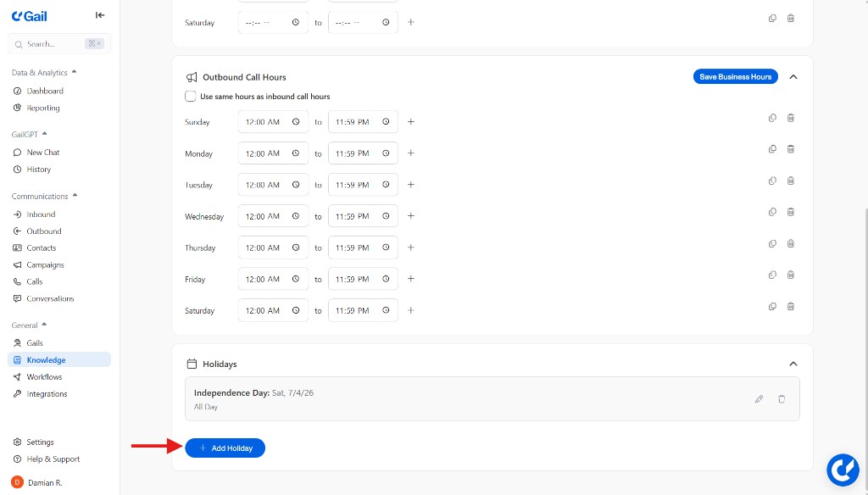This screenshot has height=495, width=868.
Task: Edit Thursday outbound end time field
Action: (353, 247)
